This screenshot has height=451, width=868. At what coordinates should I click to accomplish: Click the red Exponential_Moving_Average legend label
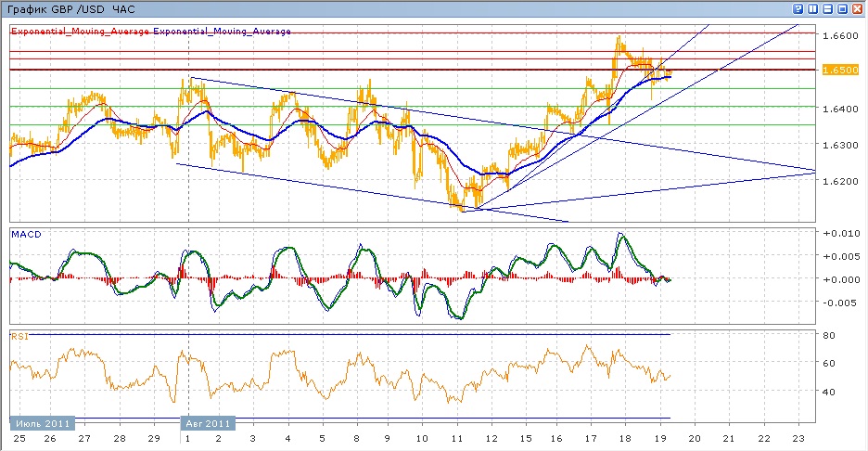click(80, 32)
